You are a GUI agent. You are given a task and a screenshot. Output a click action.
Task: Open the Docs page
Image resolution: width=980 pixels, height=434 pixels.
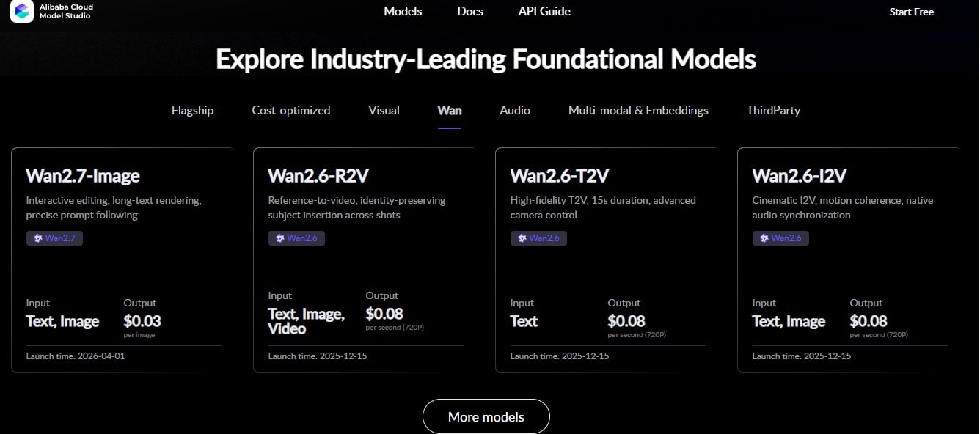pos(470,11)
